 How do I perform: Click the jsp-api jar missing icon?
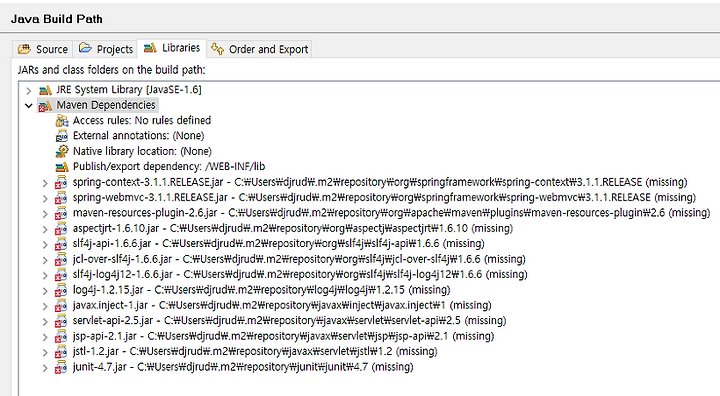point(61,337)
